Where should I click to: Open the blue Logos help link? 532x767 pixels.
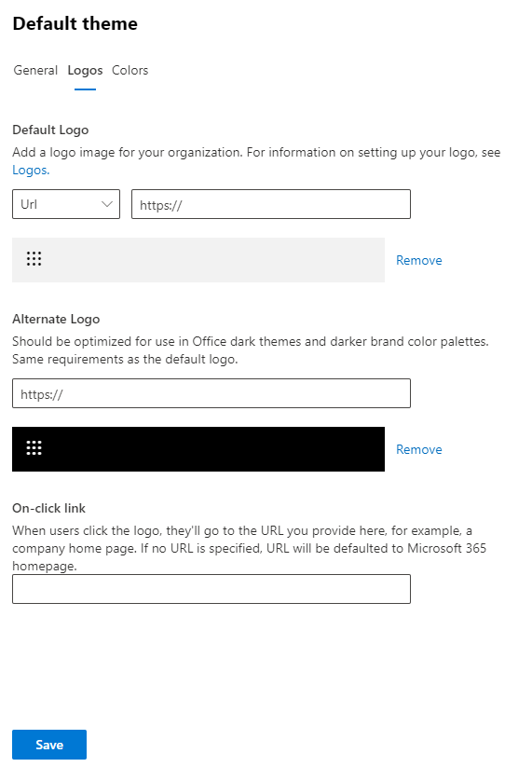click(x=31, y=171)
